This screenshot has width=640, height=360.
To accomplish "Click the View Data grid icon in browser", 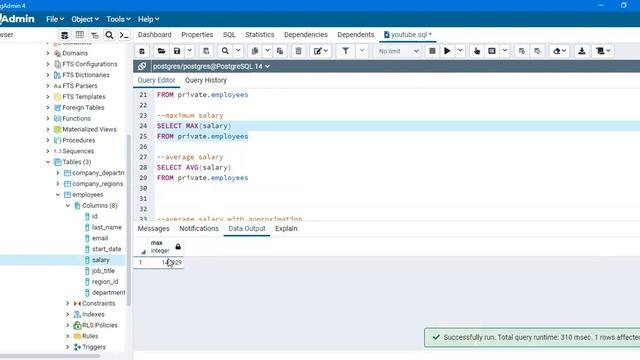I will pos(80,35).
